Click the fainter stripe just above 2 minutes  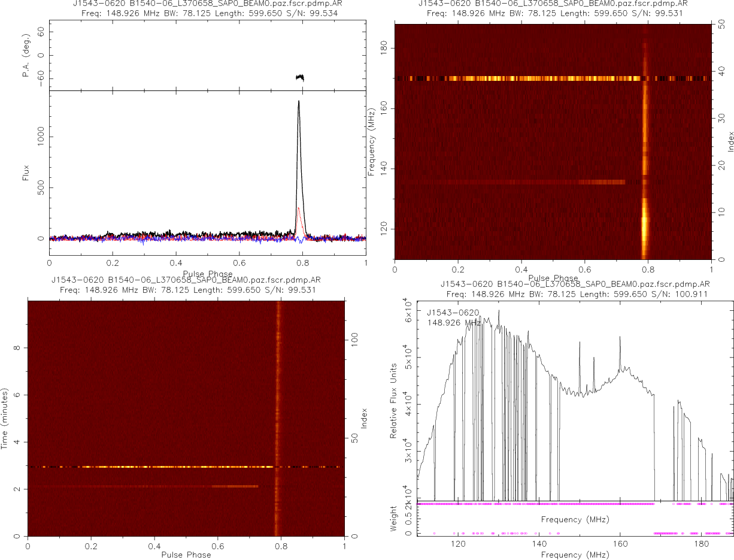pyautogui.click(x=180, y=486)
